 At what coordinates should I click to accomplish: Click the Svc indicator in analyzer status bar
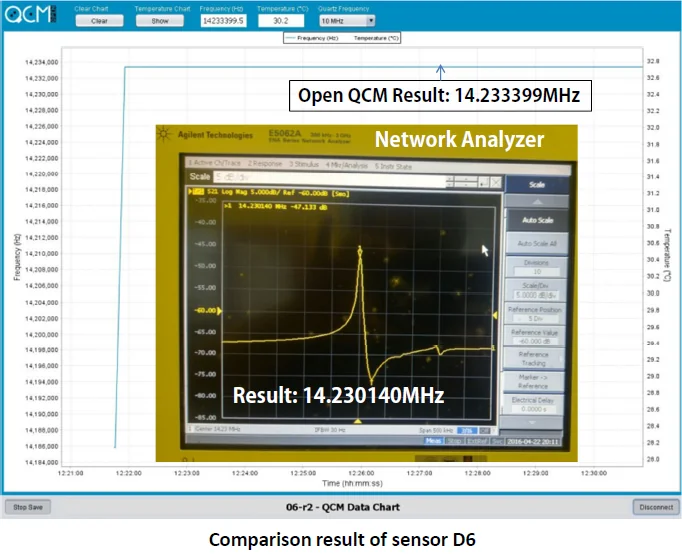click(x=497, y=442)
